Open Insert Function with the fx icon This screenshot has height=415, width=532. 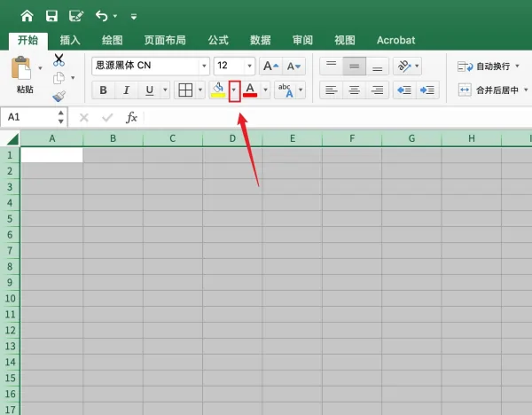click(x=131, y=117)
